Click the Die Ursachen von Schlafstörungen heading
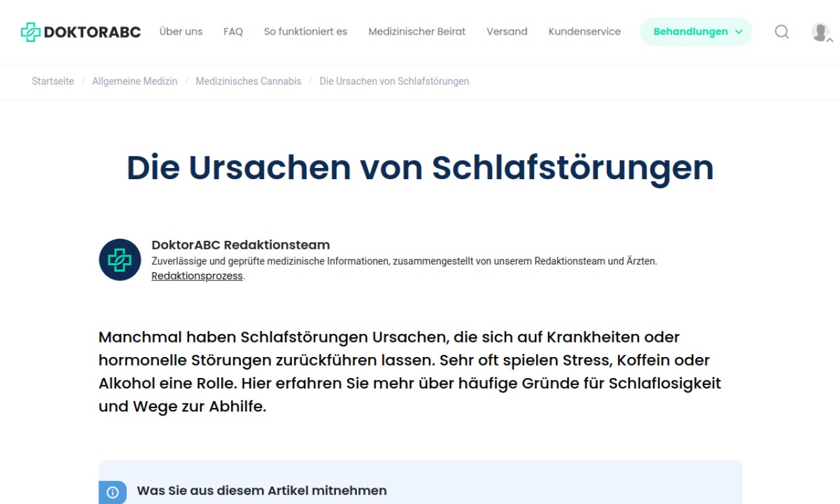 [x=420, y=168]
